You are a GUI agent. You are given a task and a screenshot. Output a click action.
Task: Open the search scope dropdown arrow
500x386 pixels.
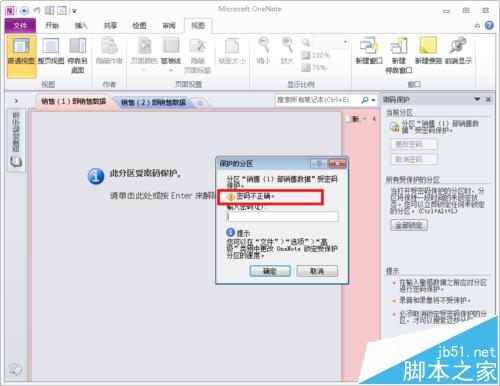pos(373,100)
